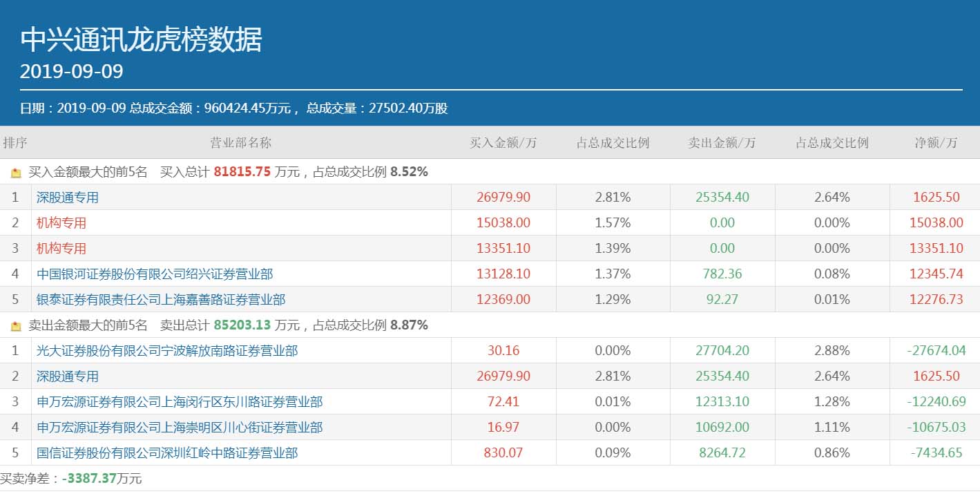The width and height of the screenshot is (980, 496).
Task: Click sell amount 92.27
Action: tap(722, 300)
